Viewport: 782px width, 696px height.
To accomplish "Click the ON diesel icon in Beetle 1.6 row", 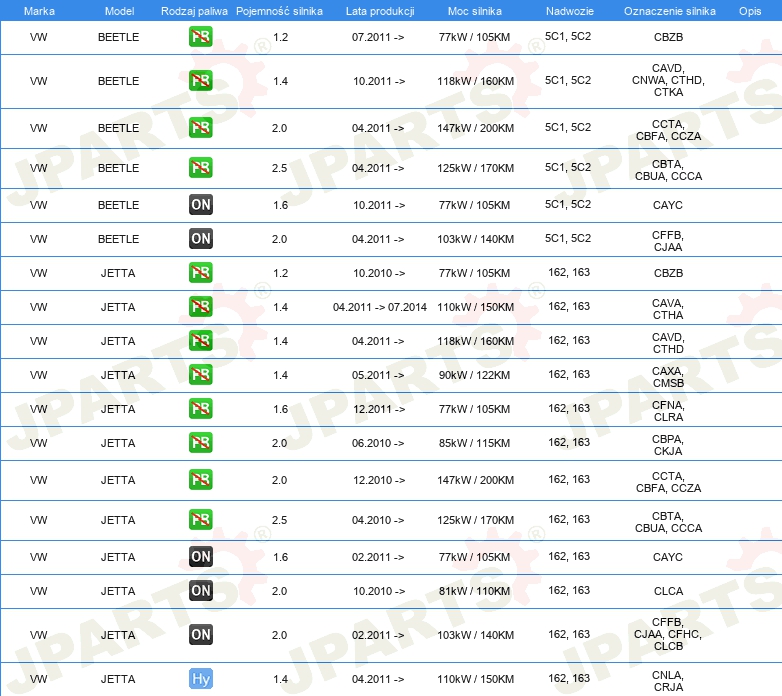I will tap(201, 205).
